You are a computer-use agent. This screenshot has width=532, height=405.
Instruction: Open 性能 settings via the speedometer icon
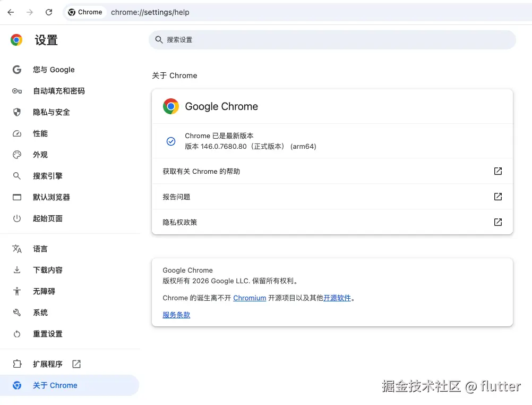click(x=16, y=133)
